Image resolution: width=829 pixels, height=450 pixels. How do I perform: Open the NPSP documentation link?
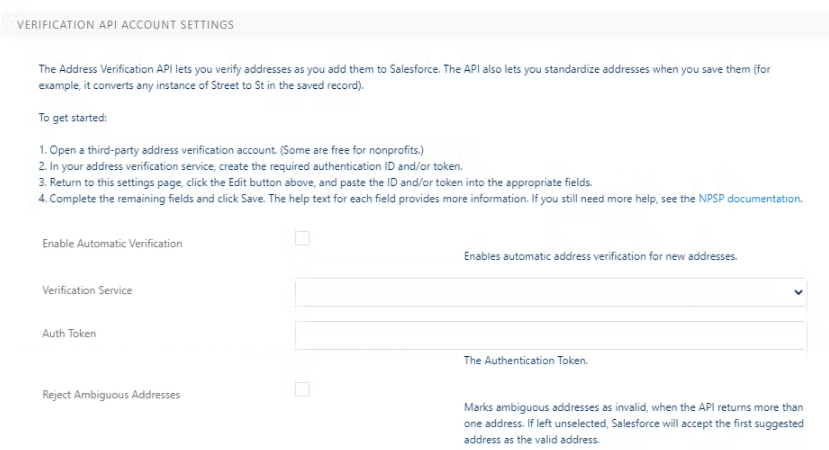pyautogui.click(x=749, y=199)
